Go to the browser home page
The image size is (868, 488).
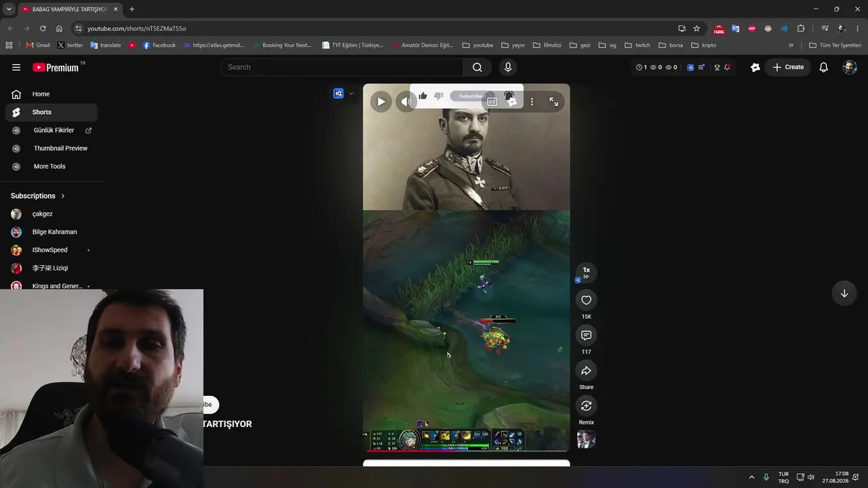coord(59,28)
